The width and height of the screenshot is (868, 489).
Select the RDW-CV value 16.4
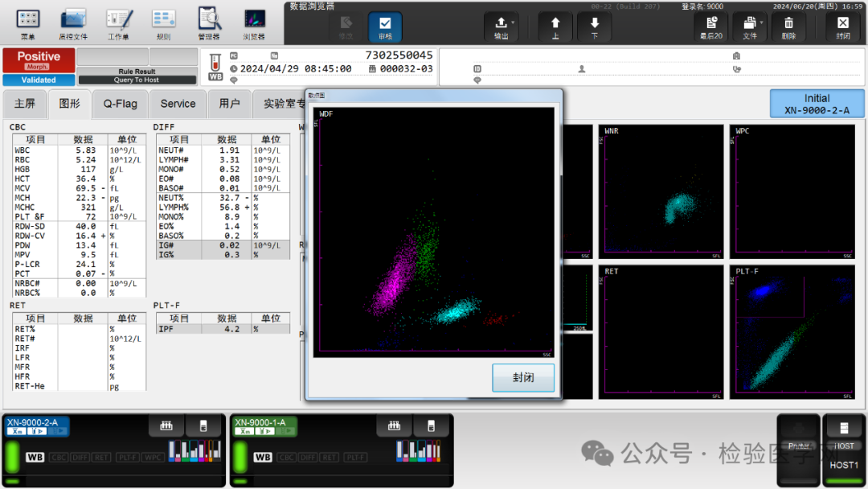[x=86, y=236]
